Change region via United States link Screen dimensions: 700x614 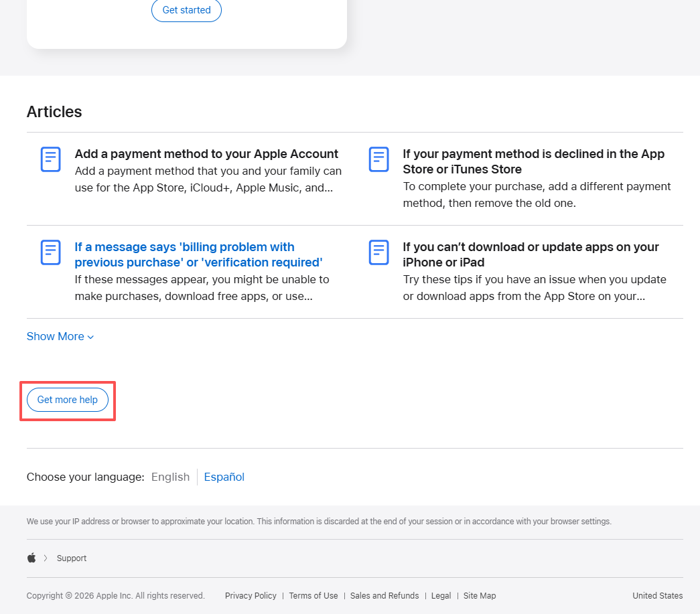[657, 596]
